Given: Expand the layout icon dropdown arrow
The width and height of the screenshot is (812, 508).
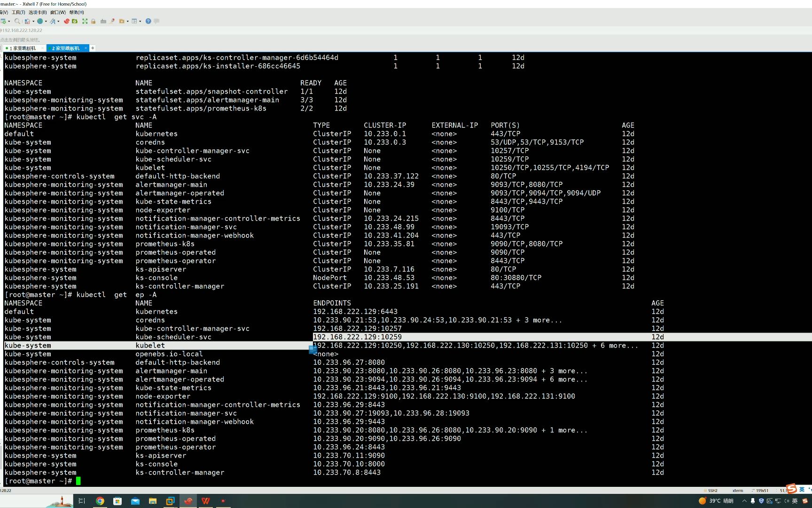Looking at the screenshot, I should pos(140,21).
